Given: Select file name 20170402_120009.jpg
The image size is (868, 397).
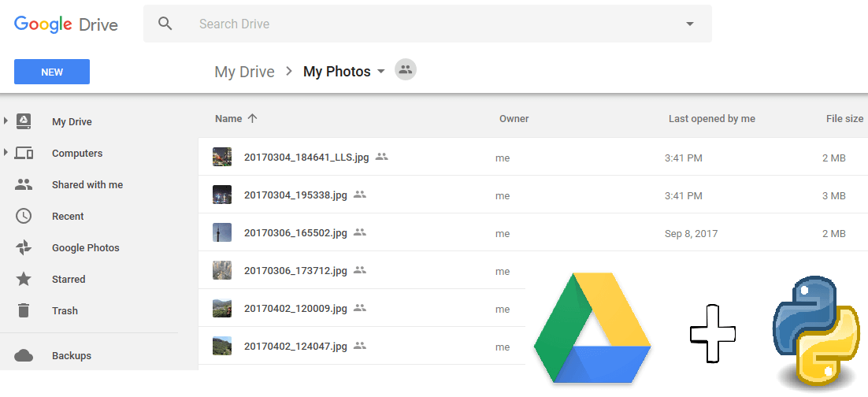Looking at the screenshot, I should coord(295,309).
